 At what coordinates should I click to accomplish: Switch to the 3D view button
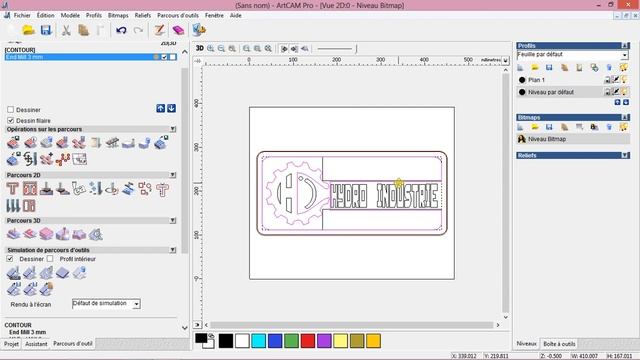coord(200,48)
